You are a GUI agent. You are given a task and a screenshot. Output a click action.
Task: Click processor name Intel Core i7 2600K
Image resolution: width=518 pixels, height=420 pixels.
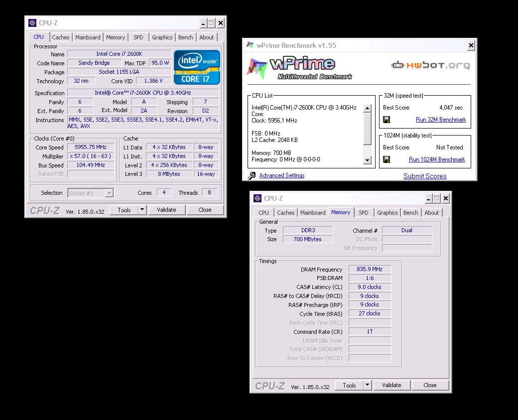(119, 54)
